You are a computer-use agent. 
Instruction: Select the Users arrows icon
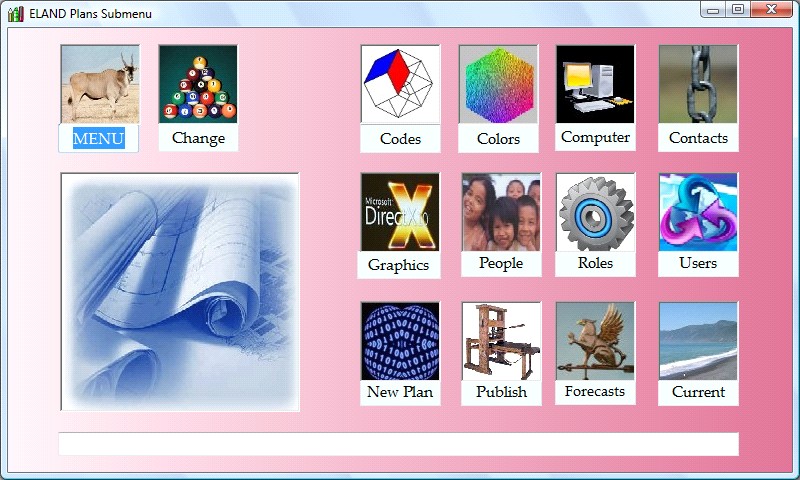coord(698,212)
